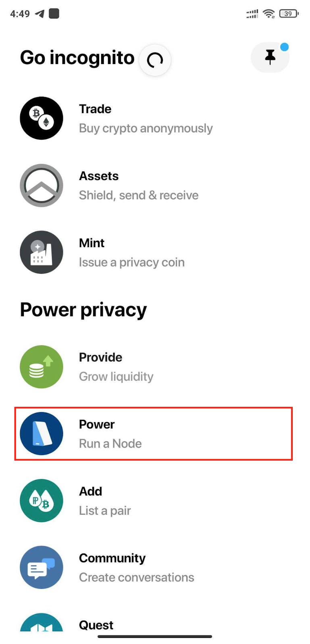
Task: Tap the Mint factory icon
Action: coord(42,252)
